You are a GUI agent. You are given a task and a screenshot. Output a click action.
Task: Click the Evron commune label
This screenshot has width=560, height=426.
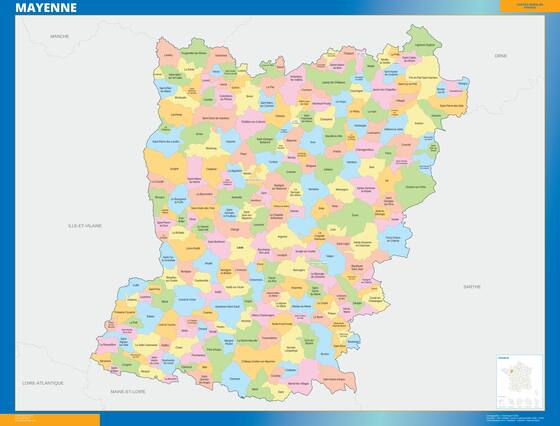coord(355,215)
